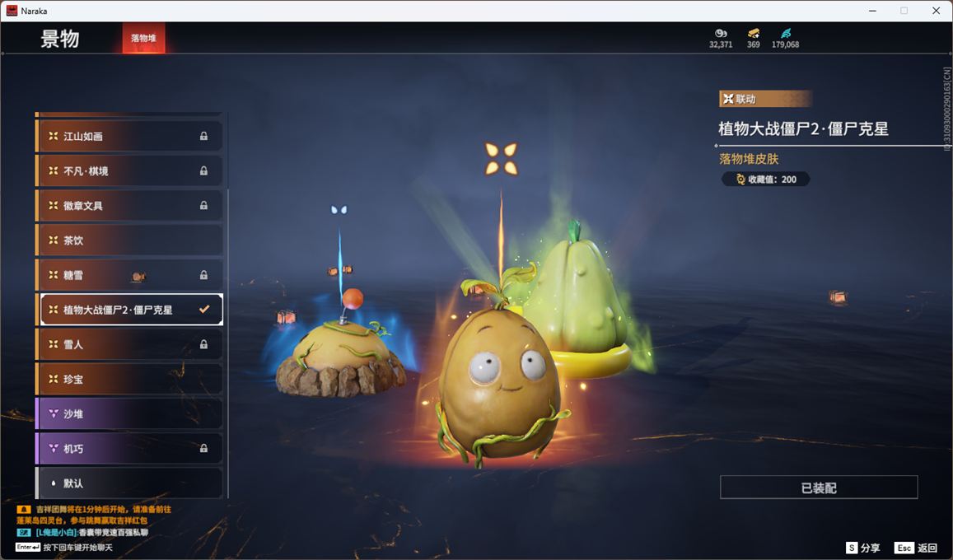Viewport: 953px width, 560px height.
Task: Click the 369 gold amount
Action: 754,44
